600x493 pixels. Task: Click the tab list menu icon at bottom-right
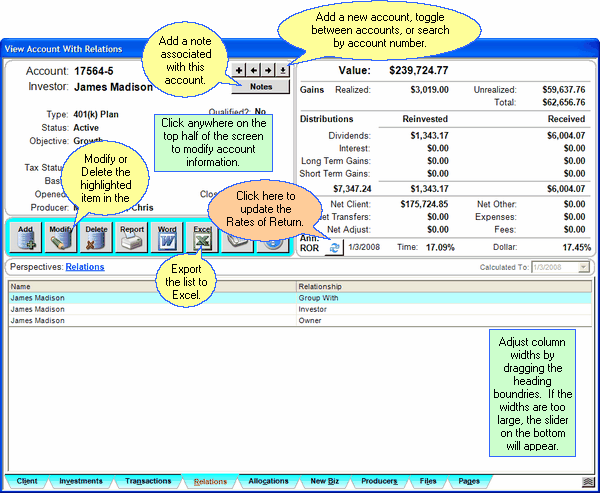tap(587, 481)
